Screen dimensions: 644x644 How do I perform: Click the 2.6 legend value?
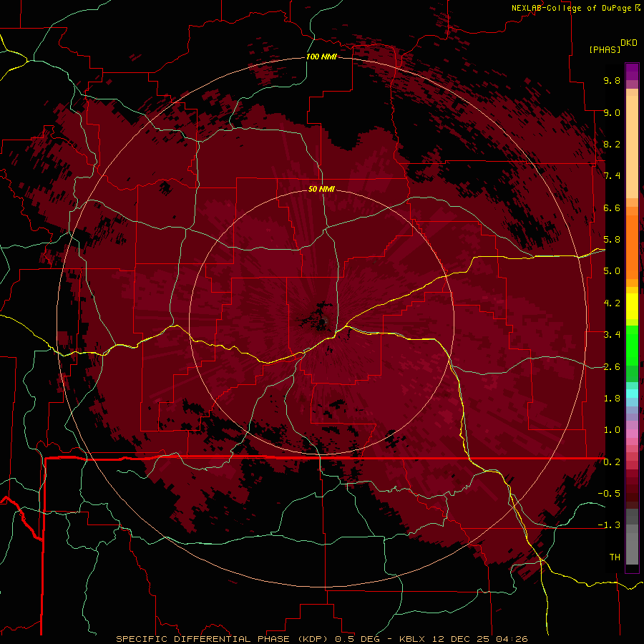(612, 367)
